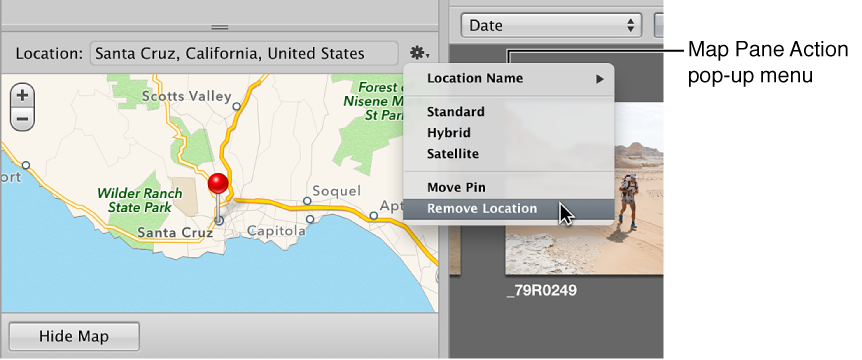The image size is (862, 360).
Task: Zoom out the map with minus button
Action: (22, 119)
